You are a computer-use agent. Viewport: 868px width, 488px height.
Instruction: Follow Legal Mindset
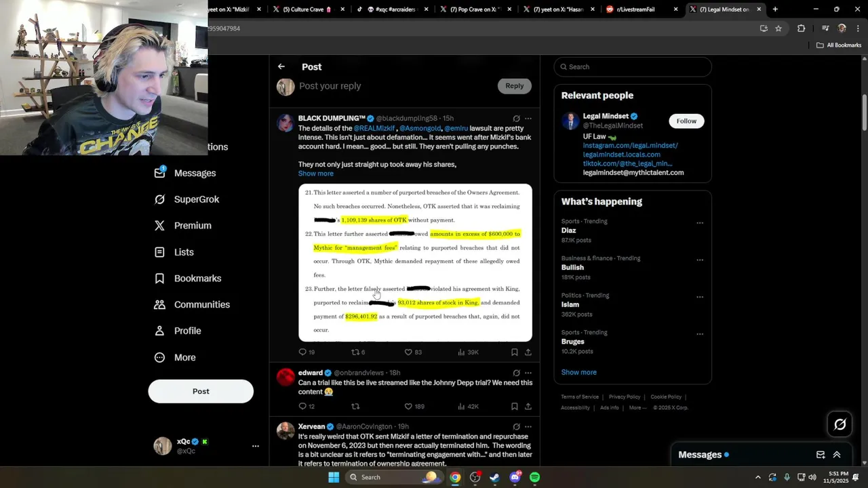[x=686, y=121]
